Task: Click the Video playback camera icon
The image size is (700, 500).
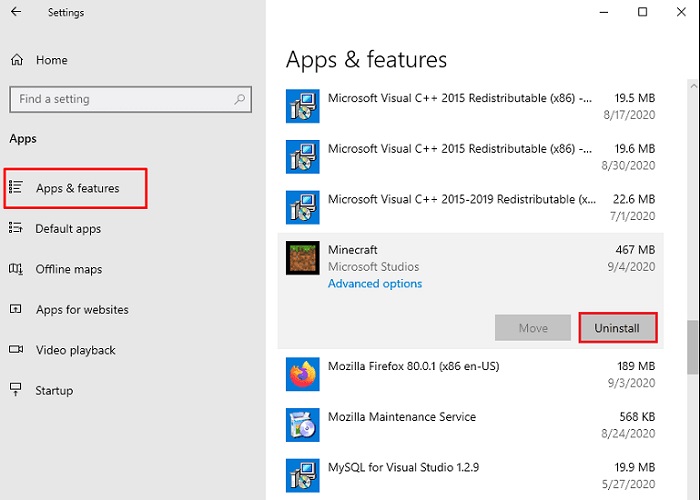Action: pos(16,349)
